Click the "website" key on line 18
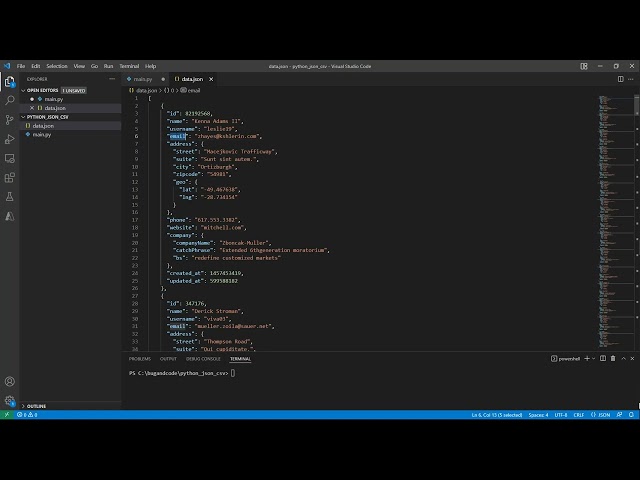This screenshot has width=640, height=480. point(181,227)
